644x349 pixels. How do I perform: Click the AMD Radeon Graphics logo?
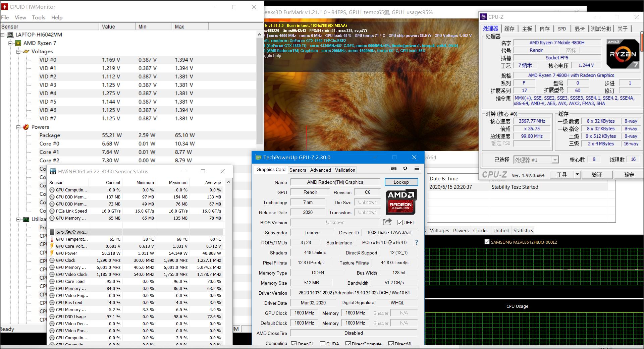(x=401, y=202)
